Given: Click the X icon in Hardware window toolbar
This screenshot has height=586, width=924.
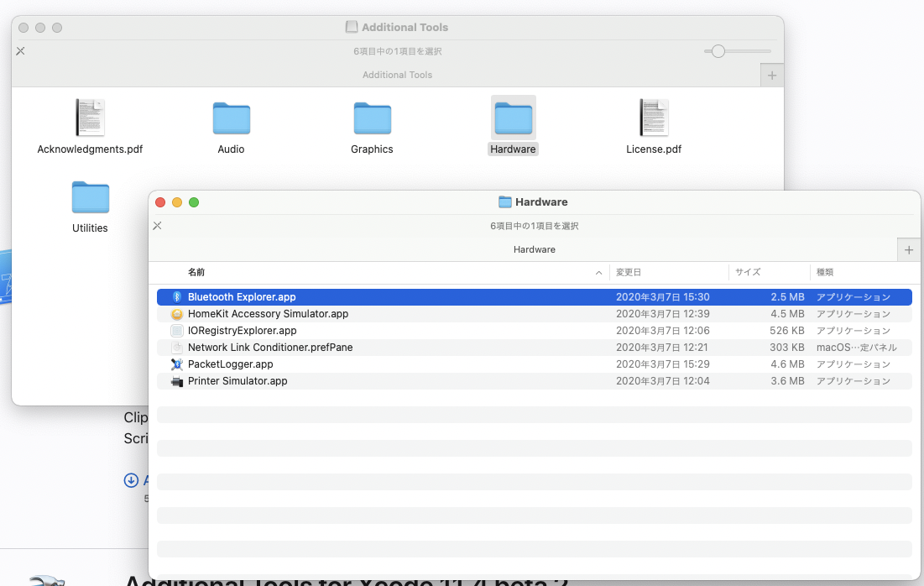Looking at the screenshot, I should [x=157, y=226].
